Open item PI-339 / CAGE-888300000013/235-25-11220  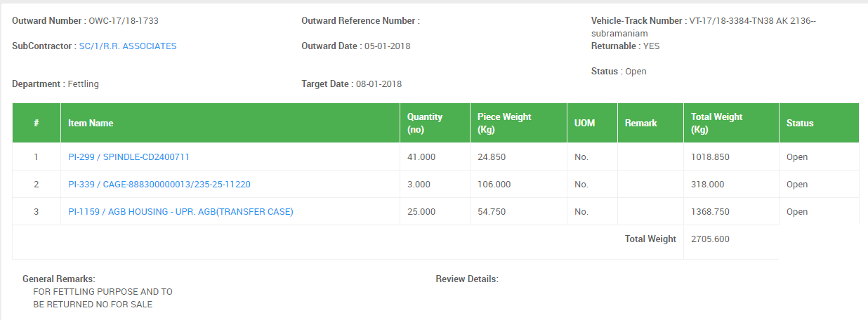(x=159, y=185)
